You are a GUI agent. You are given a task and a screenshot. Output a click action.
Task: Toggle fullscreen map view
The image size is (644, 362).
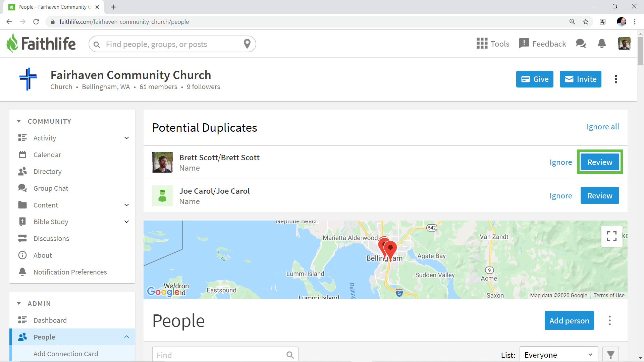[x=612, y=236]
